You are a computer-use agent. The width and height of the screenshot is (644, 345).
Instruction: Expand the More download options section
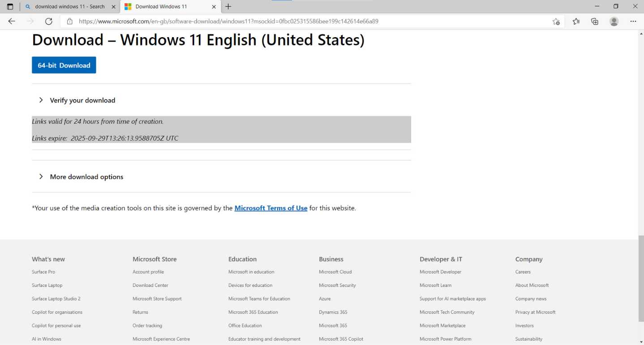pos(86,177)
